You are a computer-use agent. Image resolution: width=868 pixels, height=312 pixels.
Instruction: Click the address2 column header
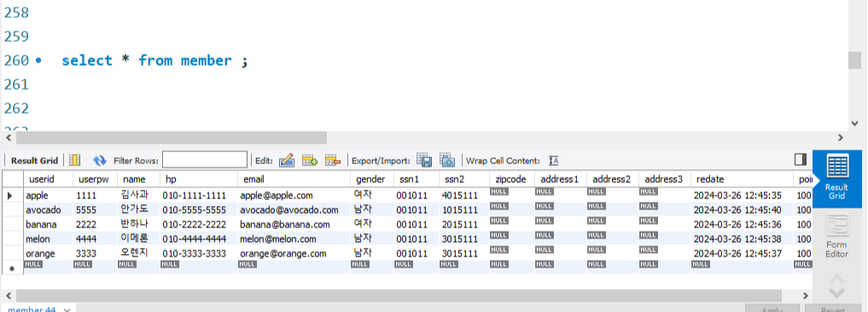(612, 179)
